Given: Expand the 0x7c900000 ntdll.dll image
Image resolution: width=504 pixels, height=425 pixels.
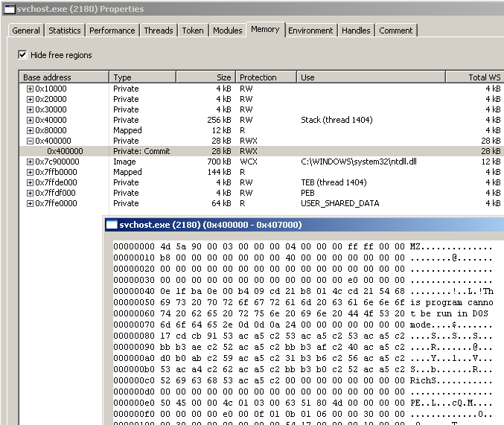Looking at the screenshot, I should coord(30,162).
